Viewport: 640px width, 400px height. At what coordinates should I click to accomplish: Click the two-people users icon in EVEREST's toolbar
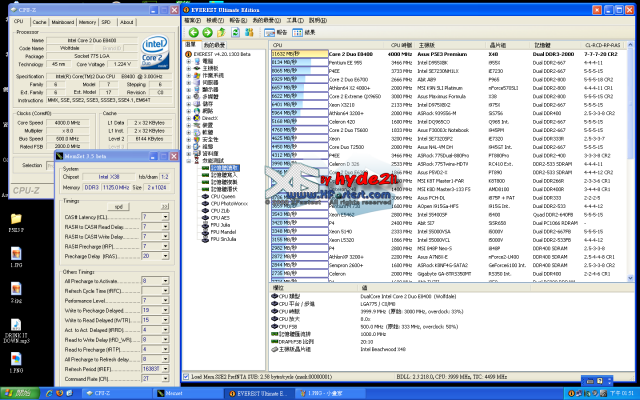(249, 32)
